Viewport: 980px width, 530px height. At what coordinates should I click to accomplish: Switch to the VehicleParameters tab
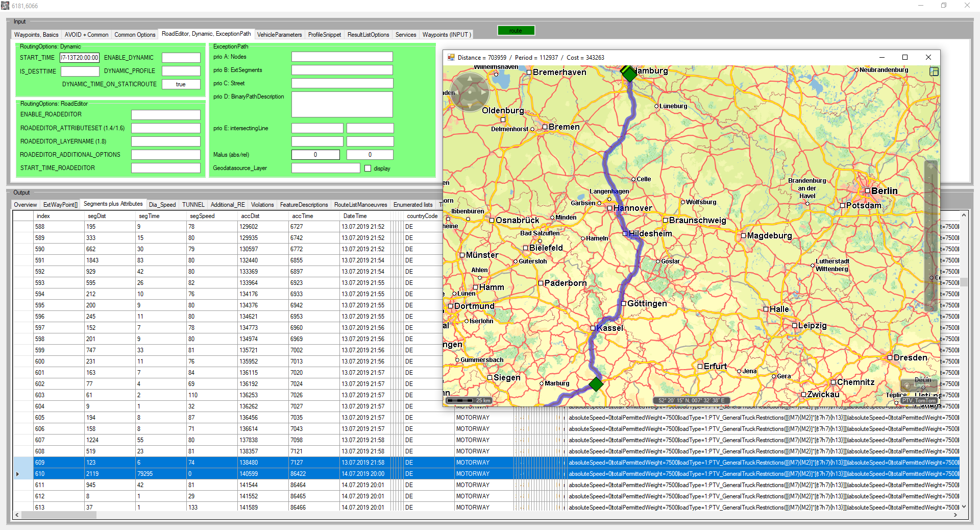click(279, 35)
